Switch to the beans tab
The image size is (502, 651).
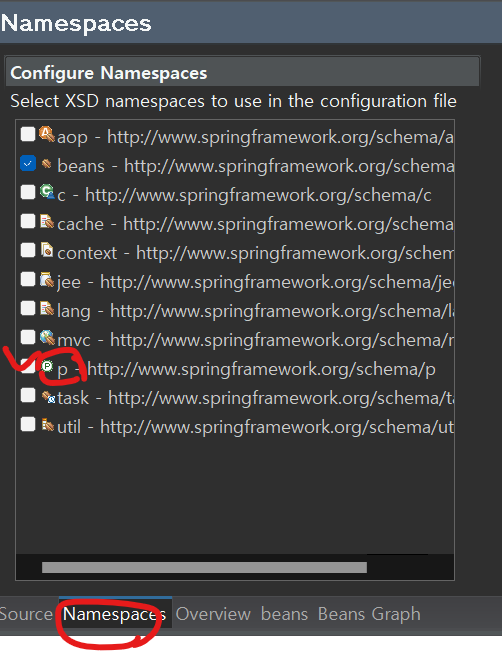(284, 614)
